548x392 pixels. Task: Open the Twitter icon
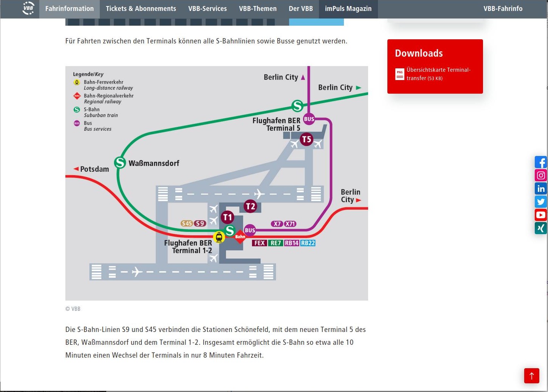pos(540,202)
